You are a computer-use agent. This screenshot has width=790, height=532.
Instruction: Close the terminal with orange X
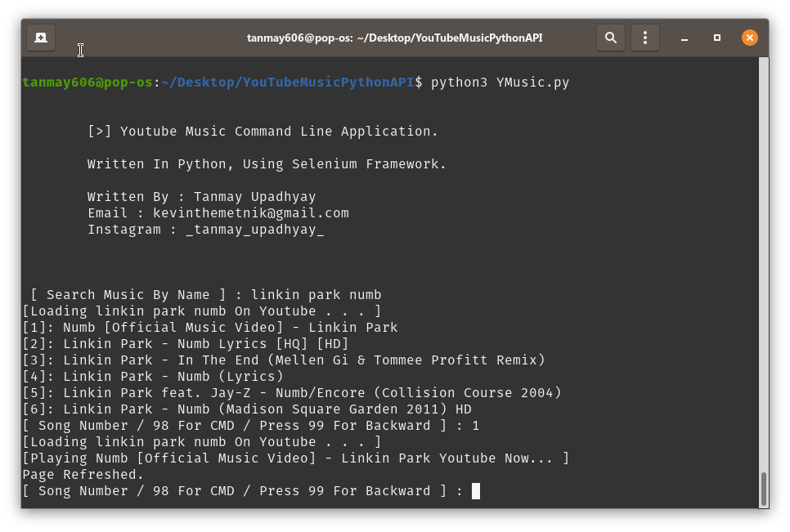[x=750, y=38]
